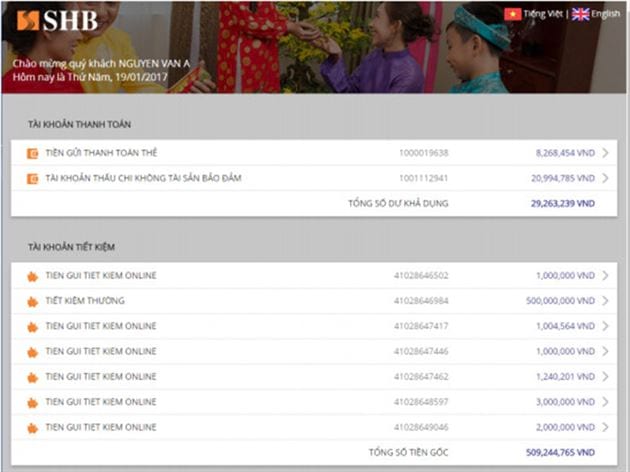Open details arrow for 3,000,000 VND savings
Screen dimensions: 630x472
pyautogui.click(x=605, y=402)
